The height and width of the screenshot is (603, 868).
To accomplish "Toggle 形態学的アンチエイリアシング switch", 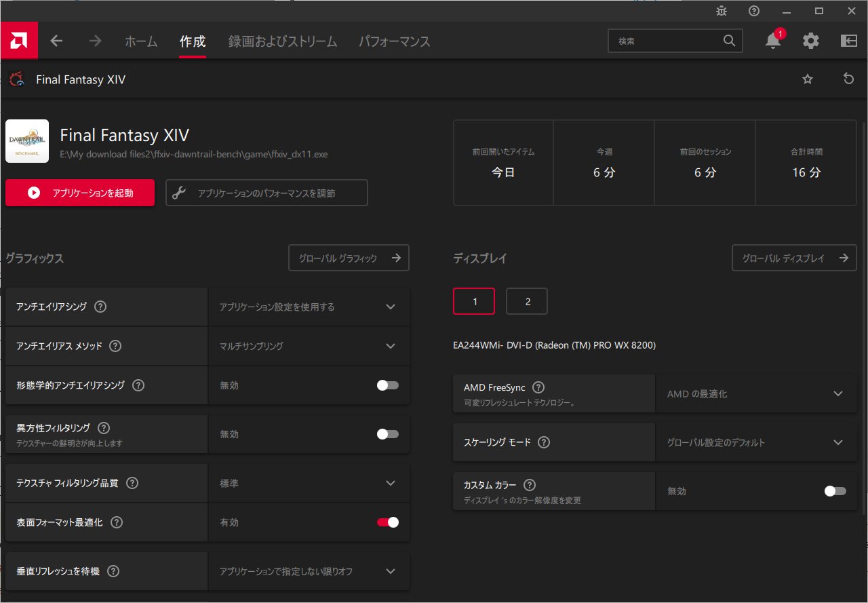I will click(388, 385).
